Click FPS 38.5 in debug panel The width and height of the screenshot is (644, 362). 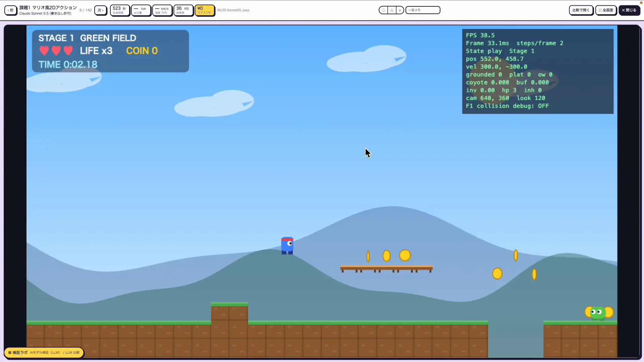pyautogui.click(x=480, y=35)
